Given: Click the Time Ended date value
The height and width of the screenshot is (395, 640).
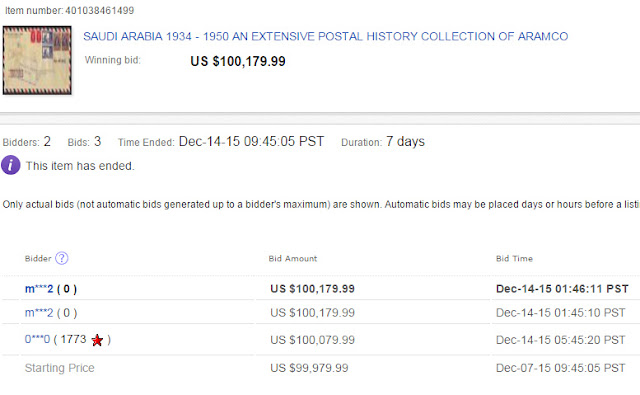Looking at the screenshot, I should pyautogui.click(x=251, y=142).
